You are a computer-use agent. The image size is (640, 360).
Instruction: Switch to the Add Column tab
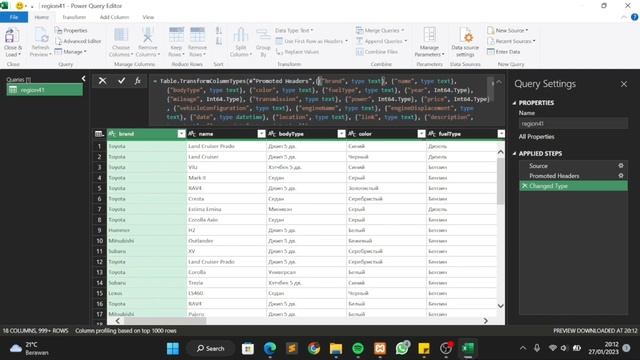(x=114, y=17)
